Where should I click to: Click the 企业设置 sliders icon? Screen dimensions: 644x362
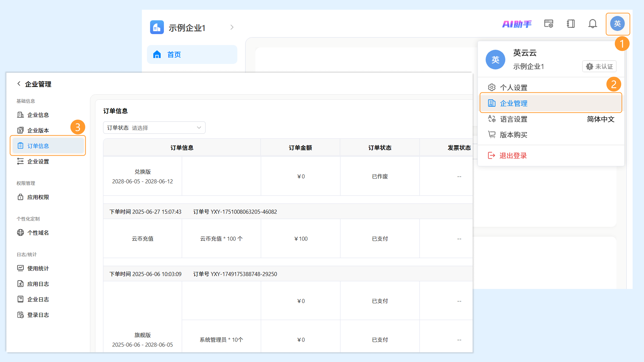(20, 161)
